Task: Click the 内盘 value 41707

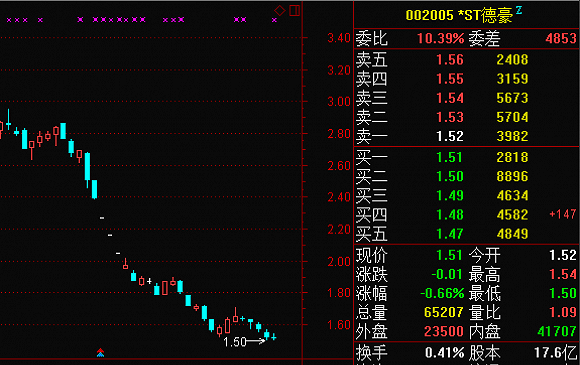Action: [x=557, y=332]
